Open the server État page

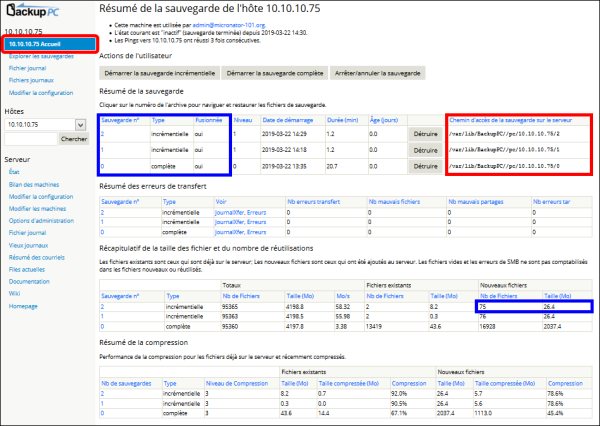point(14,172)
